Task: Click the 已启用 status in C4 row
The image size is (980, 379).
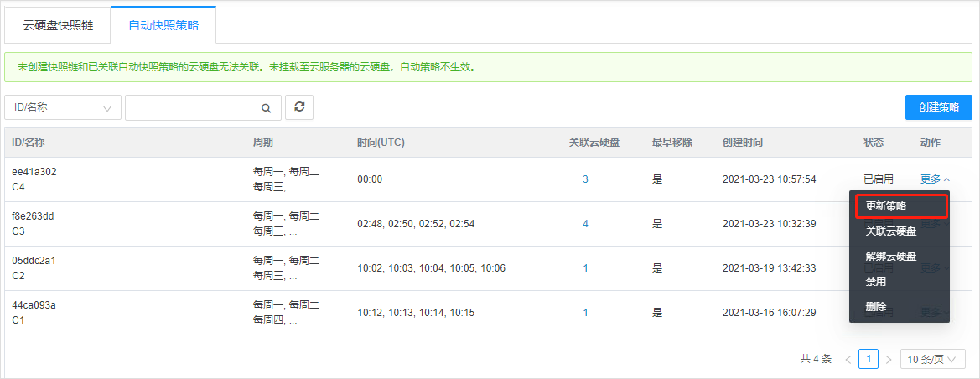Action: (878, 179)
